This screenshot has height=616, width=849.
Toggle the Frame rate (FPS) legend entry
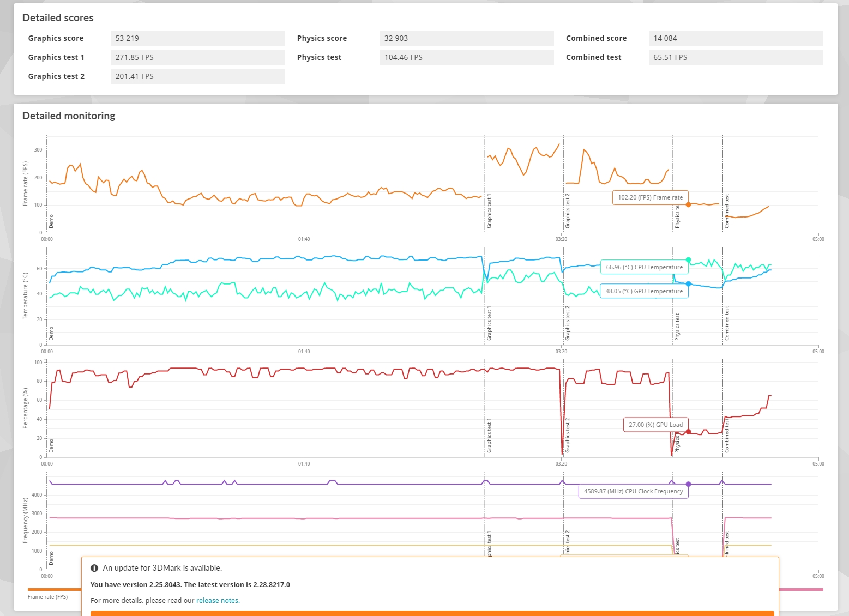point(48,597)
